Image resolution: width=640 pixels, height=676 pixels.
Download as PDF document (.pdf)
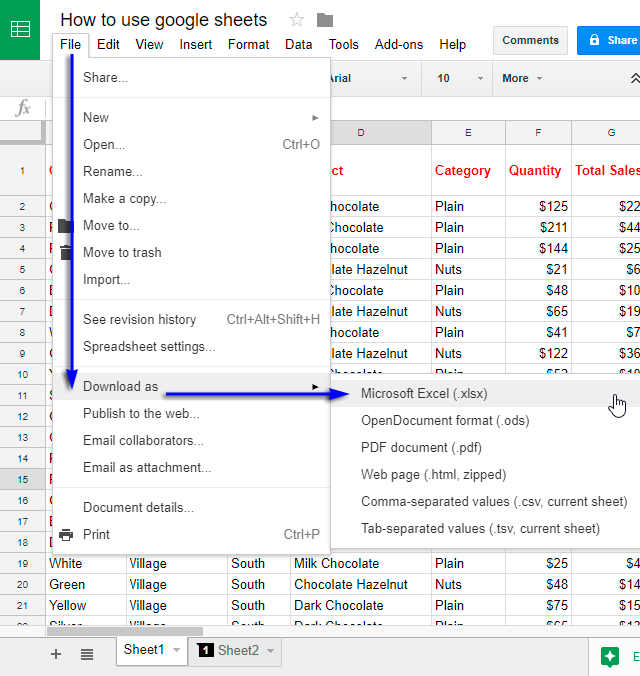pos(485,448)
